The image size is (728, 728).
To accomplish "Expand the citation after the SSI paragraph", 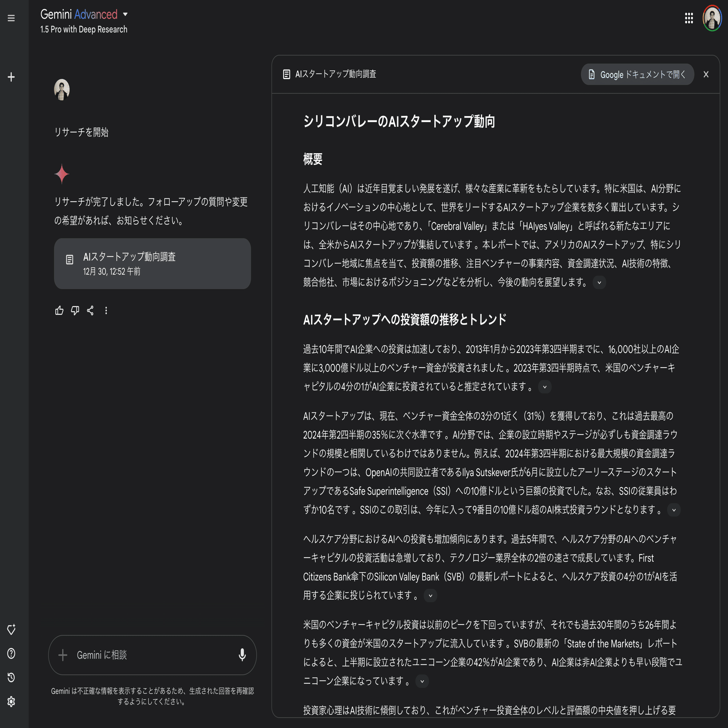I will coord(674,510).
